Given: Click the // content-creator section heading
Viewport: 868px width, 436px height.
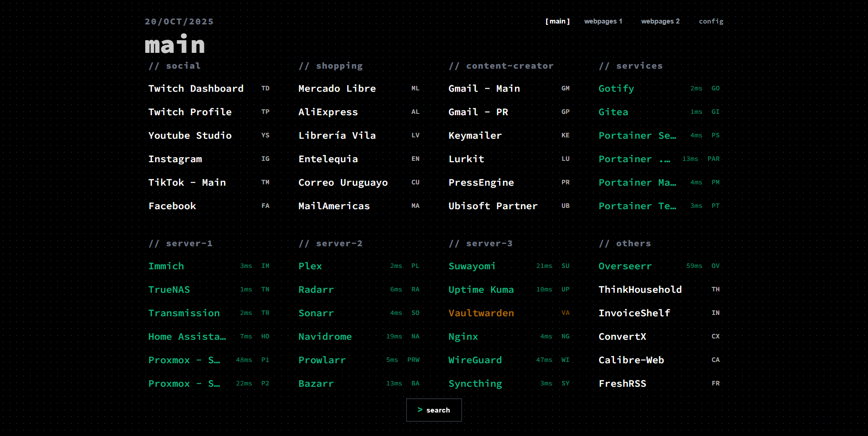Looking at the screenshot, I should pos(501,66).
